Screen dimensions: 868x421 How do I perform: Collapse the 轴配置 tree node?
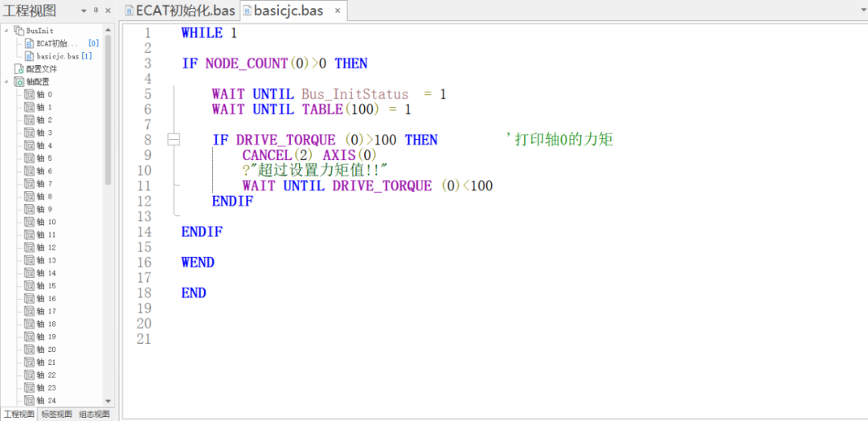6,82
